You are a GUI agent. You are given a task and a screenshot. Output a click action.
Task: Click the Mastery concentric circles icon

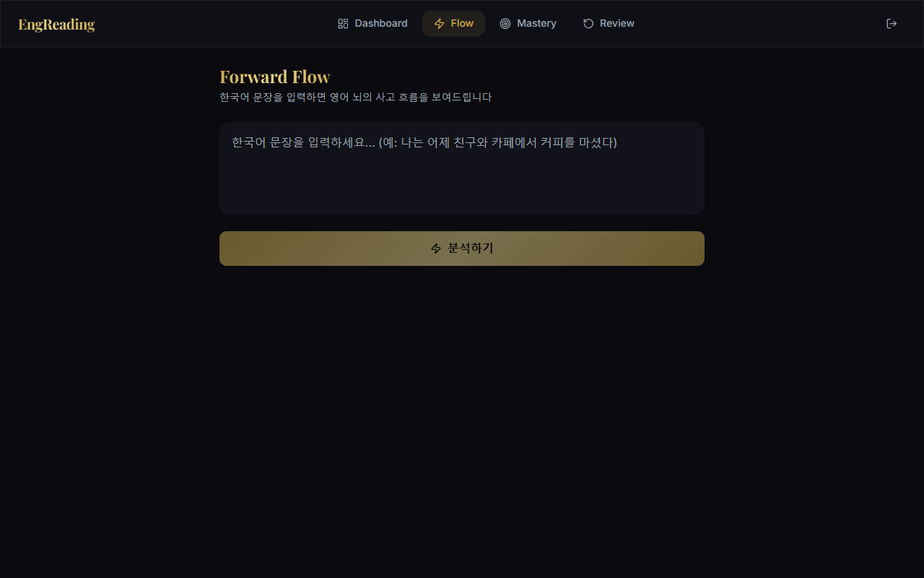(x=505, y=23)
